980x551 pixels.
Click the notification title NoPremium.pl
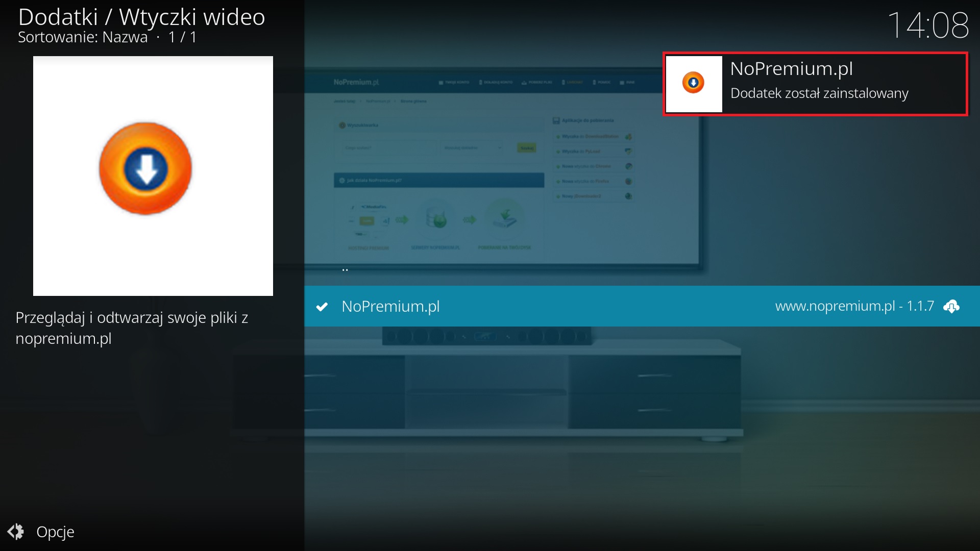(792, 68)
